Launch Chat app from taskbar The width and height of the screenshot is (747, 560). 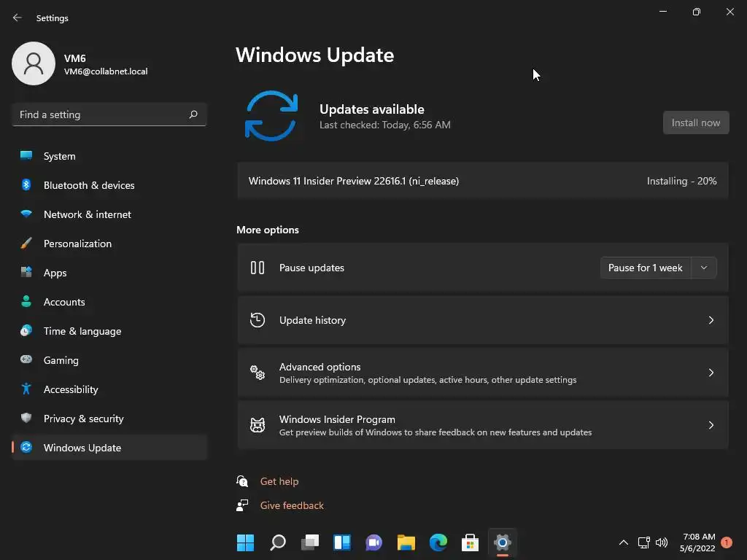(374, 542)
